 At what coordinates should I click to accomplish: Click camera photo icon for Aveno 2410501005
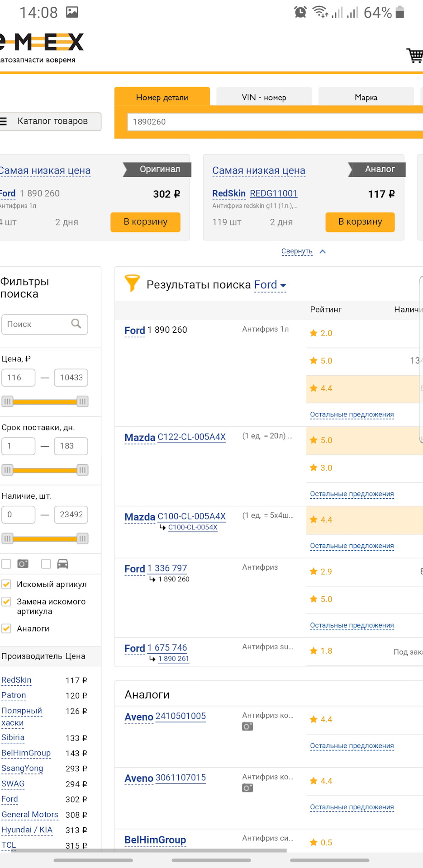pos(247,726)
